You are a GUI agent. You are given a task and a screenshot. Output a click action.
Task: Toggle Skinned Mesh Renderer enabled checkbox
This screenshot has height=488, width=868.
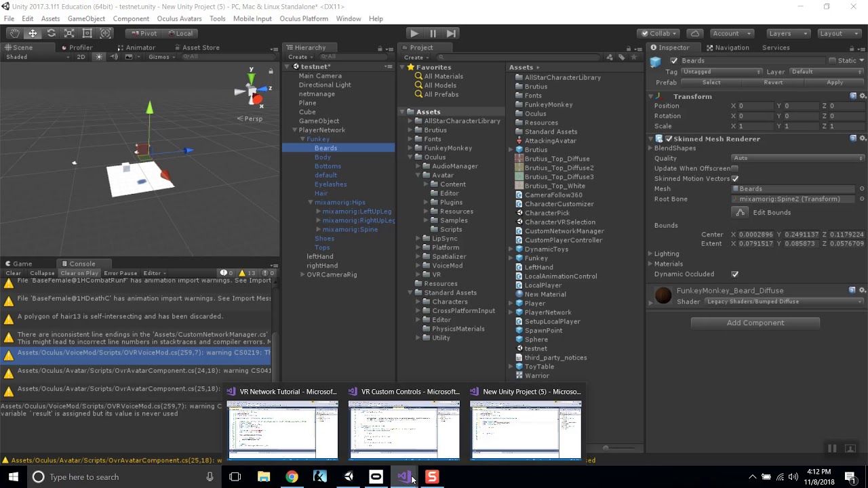click(x=669, y=139)
